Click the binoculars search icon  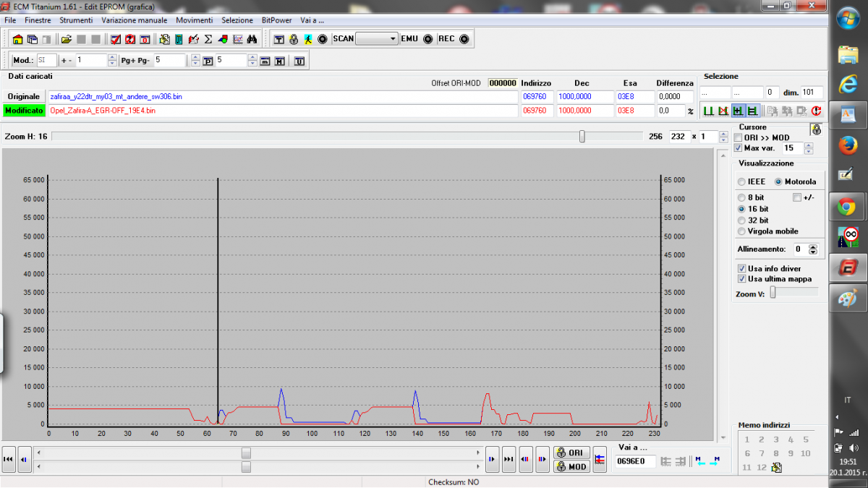pyautogui.click(x=252, y=39)
